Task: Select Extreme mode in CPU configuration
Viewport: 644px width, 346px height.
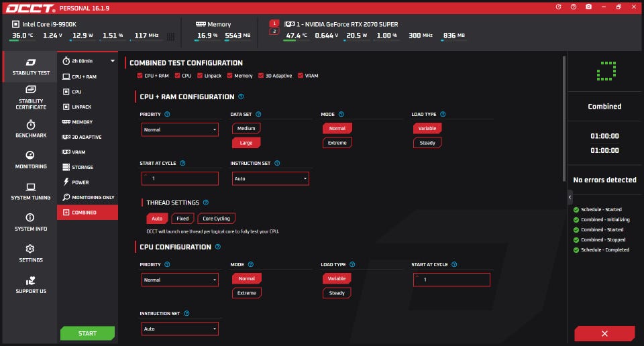Action: (x=246, y=293)
